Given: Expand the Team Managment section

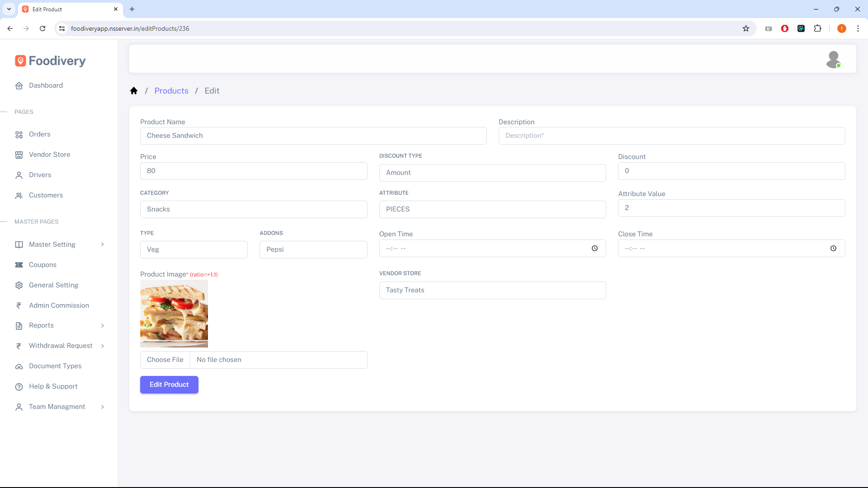Looking at the screenshot, I should pos(103,407).
